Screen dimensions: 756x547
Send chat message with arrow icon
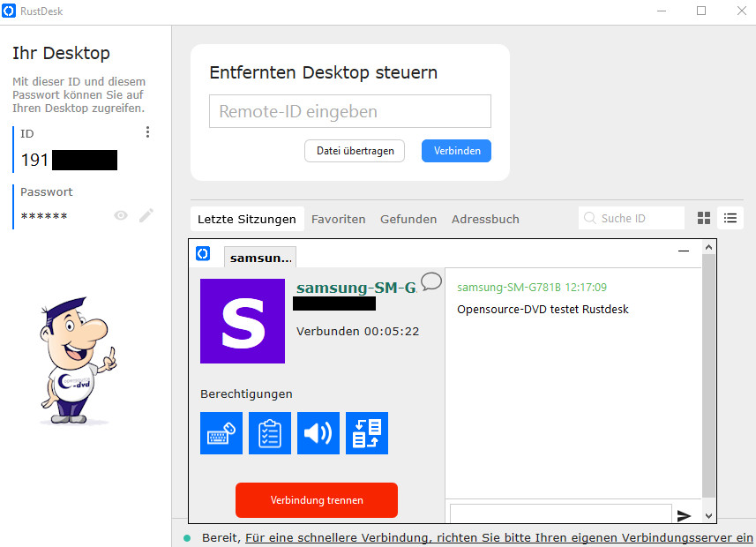[x=684, y=515]
